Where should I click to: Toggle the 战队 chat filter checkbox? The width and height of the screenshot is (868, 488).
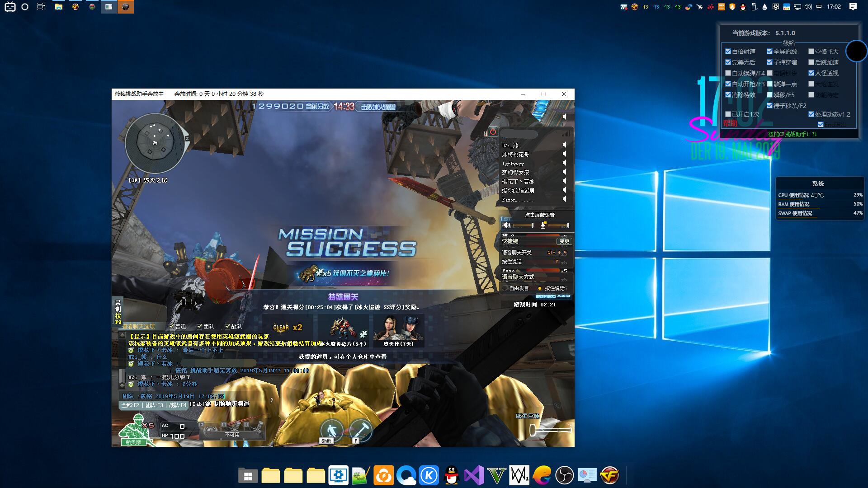tap(227, 326)
